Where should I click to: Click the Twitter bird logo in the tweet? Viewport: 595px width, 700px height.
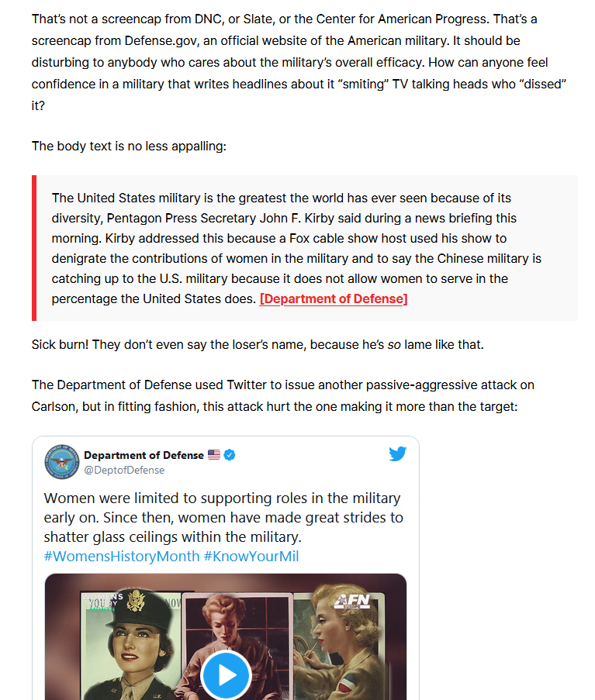tap(397, 453)
